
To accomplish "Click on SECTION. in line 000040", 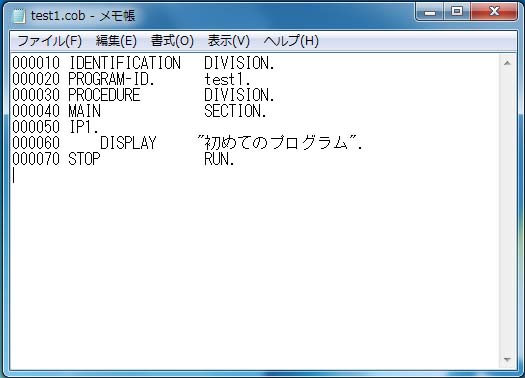I will [235, 111].
